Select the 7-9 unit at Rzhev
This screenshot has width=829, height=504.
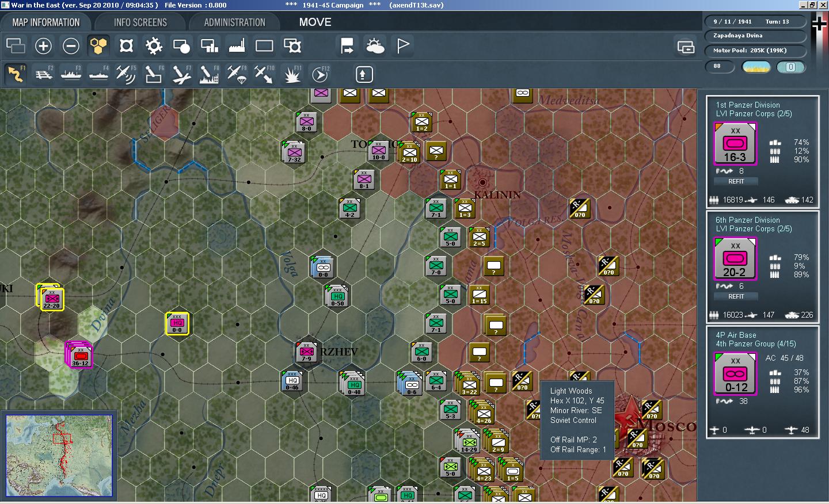[306, 352]
